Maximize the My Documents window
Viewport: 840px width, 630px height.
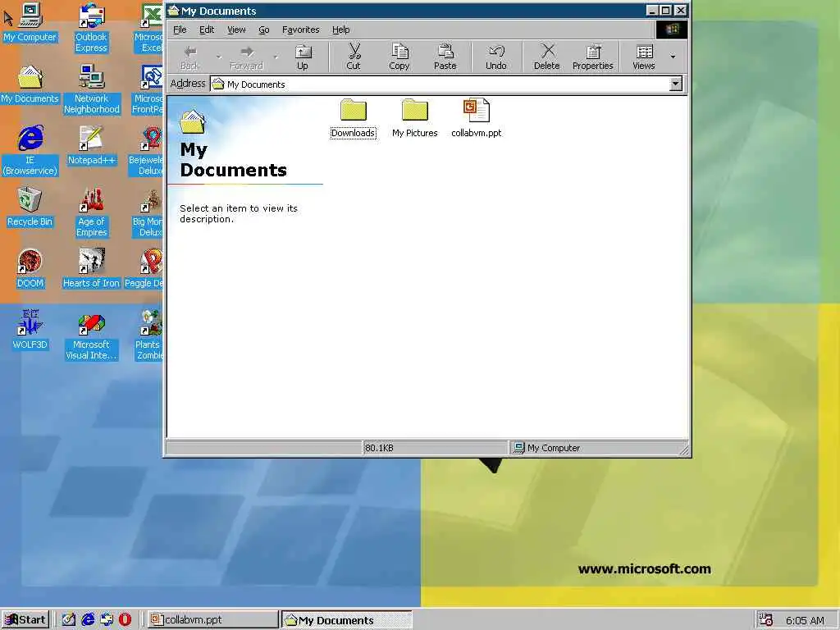pos(665,10)
